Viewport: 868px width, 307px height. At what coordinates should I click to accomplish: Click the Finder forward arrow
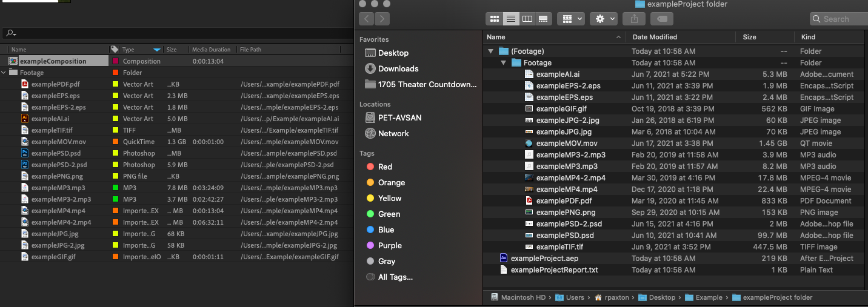382,19
